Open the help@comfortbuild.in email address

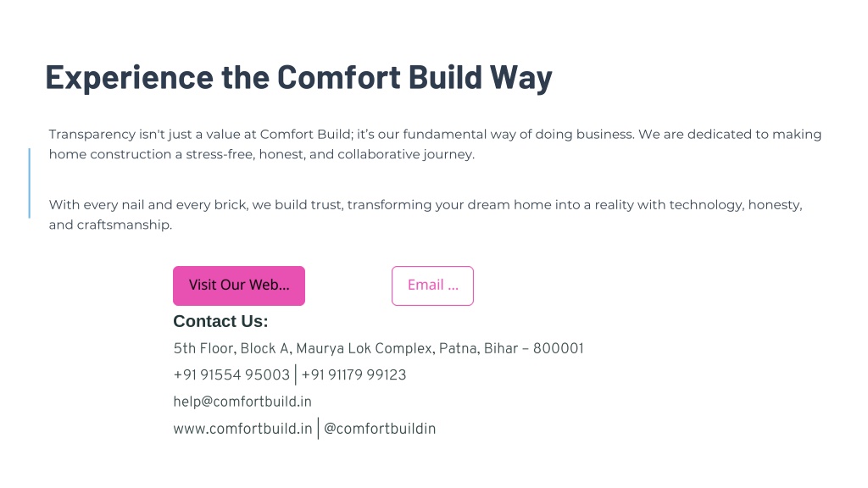point(242,402)
